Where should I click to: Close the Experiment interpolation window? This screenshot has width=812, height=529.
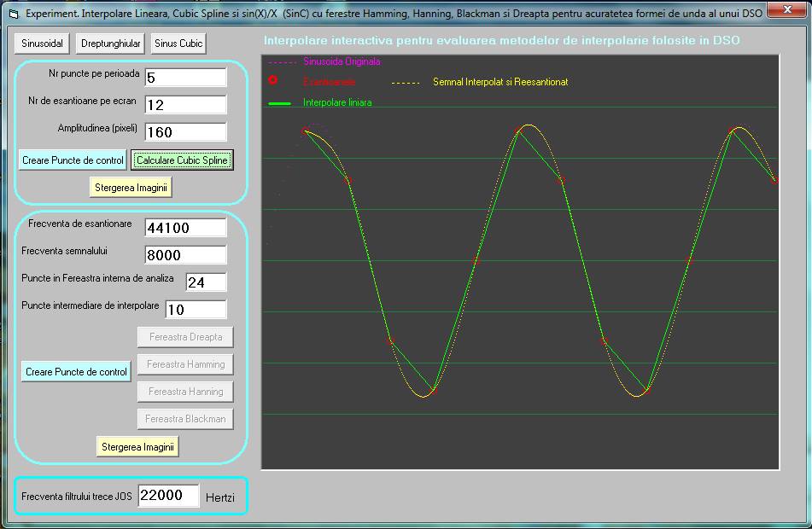click(787, 10)
